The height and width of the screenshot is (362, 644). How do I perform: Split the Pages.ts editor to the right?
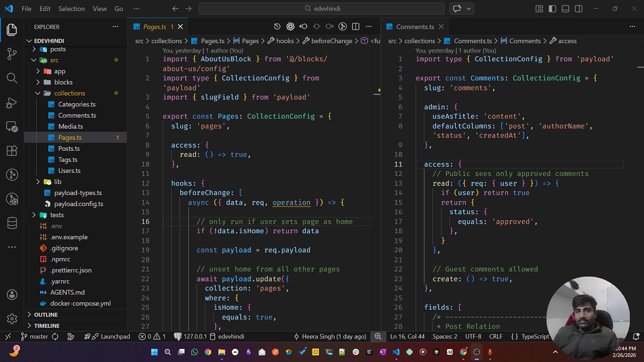pos(356,27)
